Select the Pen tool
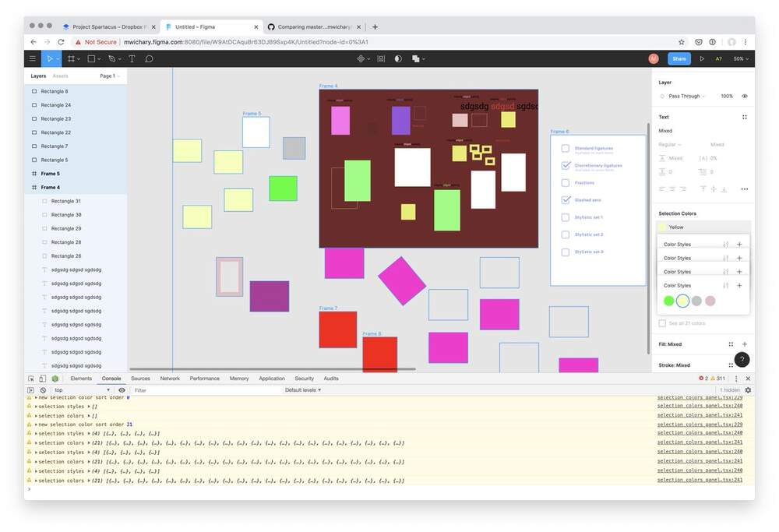Screen dimensions: 779x532 click(x=112, y=58)
